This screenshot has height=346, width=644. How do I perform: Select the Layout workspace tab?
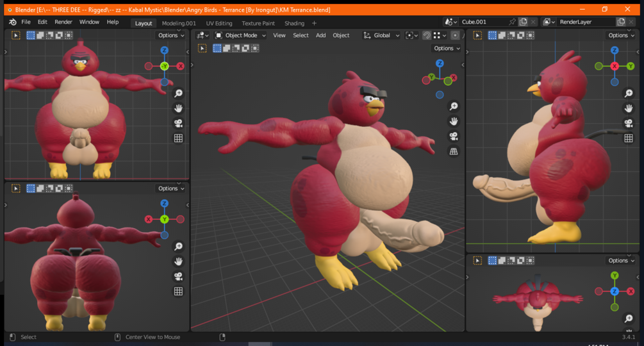click(144, 24)
